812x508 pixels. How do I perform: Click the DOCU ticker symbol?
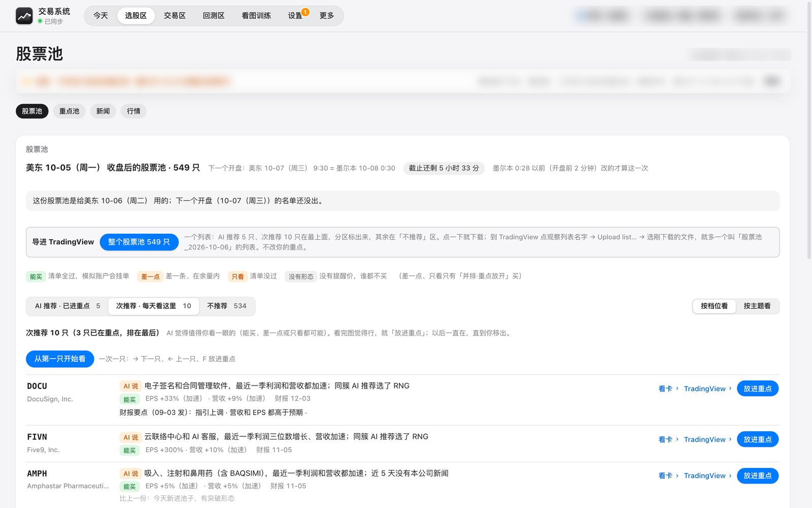pyautogui.click(x=37, y=386)
